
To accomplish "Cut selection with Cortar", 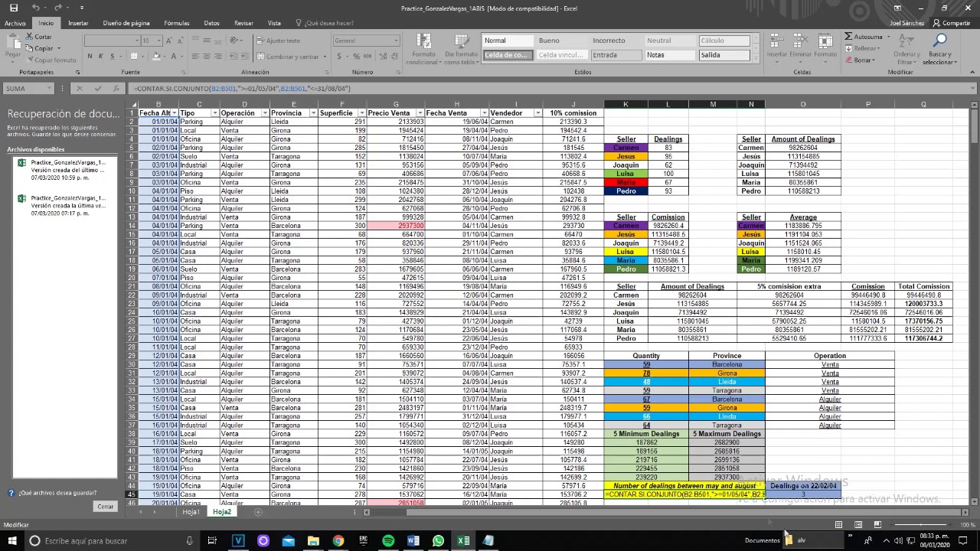I will tap(39, 37).
